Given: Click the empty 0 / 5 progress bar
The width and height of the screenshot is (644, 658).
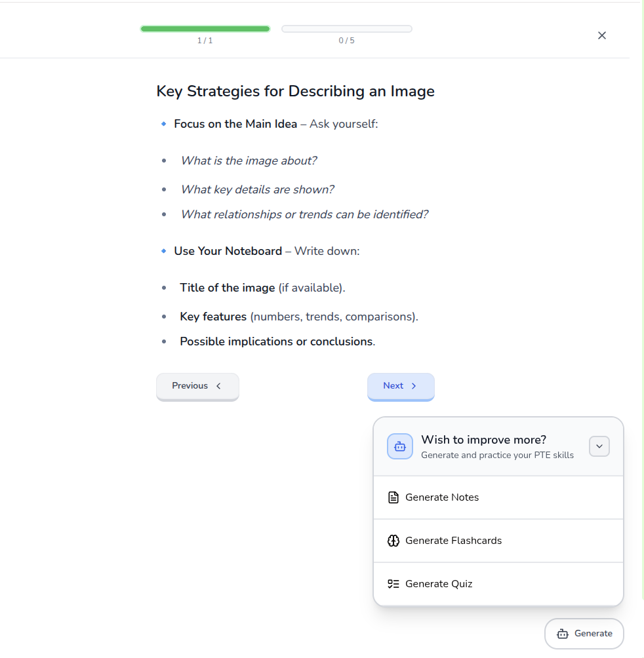Looking at the screenshot, I should [346, 29].
